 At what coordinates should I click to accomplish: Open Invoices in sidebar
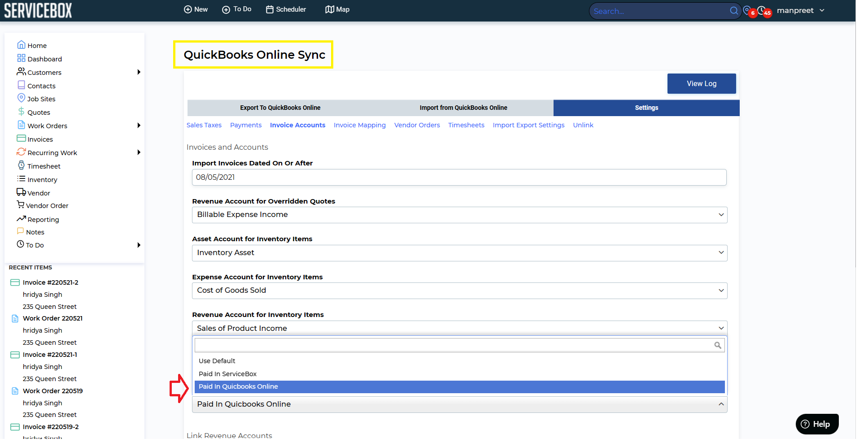pos(35,139)
